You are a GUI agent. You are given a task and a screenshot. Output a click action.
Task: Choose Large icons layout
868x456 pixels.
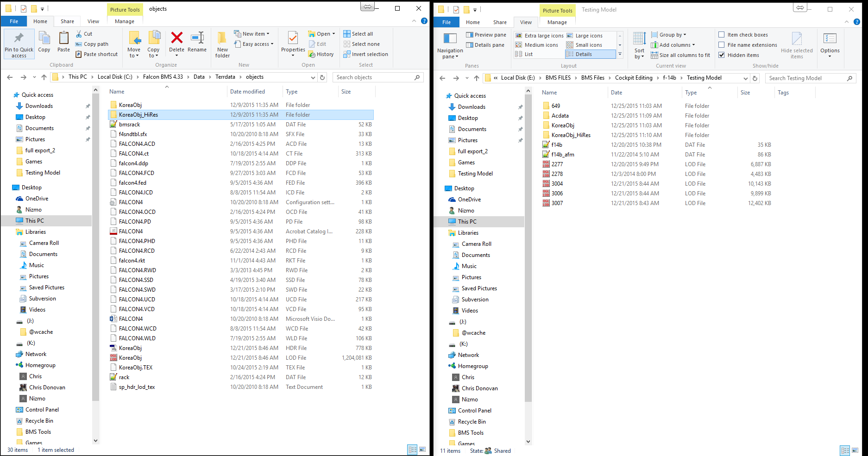click(585, 36)
